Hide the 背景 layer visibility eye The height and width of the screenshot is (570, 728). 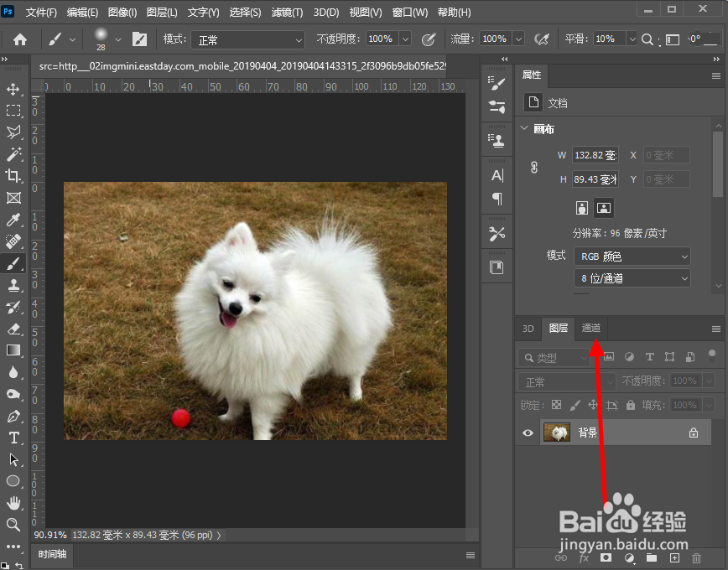(x=528, y=433)
